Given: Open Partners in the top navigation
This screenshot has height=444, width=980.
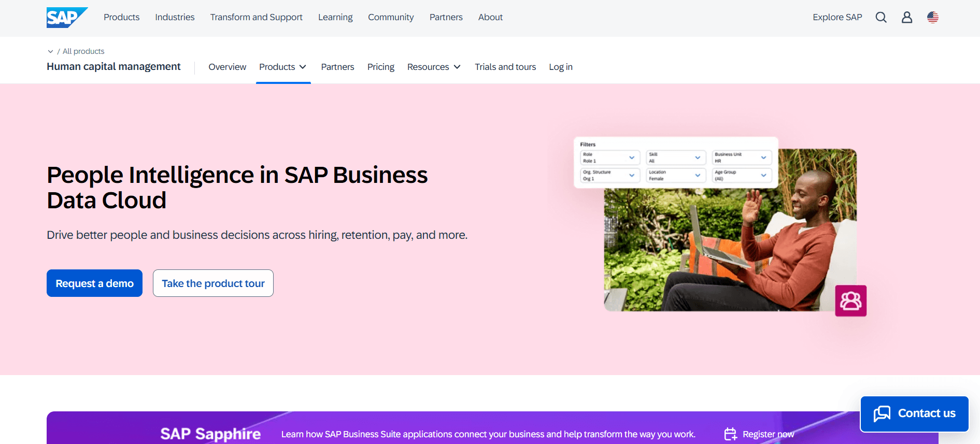Looking at the screenshot, I should pos(446,17).
